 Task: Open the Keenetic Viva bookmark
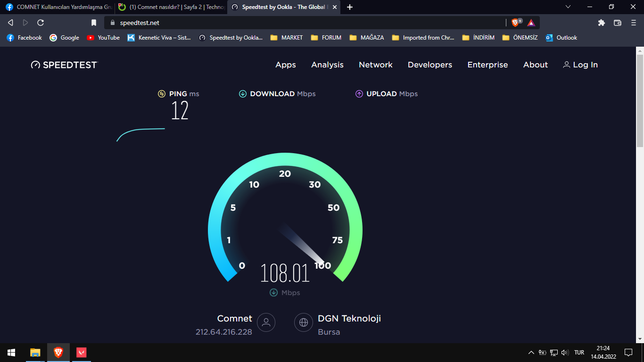[159, 38]
